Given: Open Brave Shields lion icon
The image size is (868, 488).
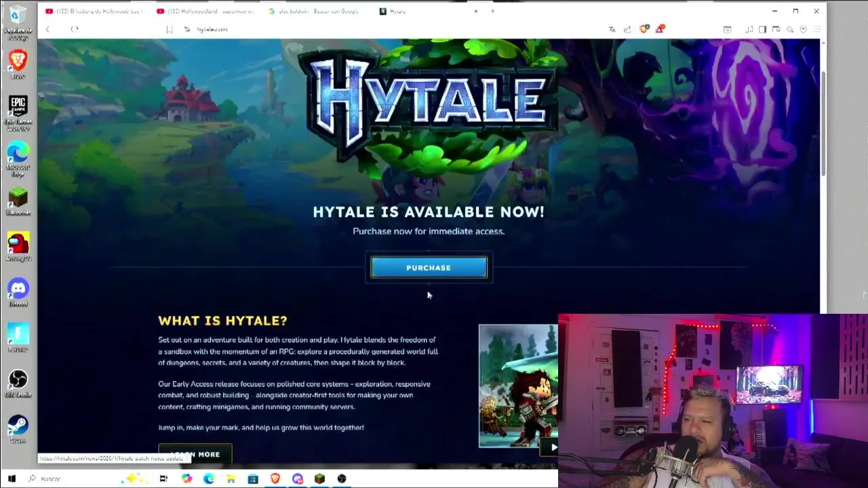Looking at the screenshot, I should pos(644,28).
